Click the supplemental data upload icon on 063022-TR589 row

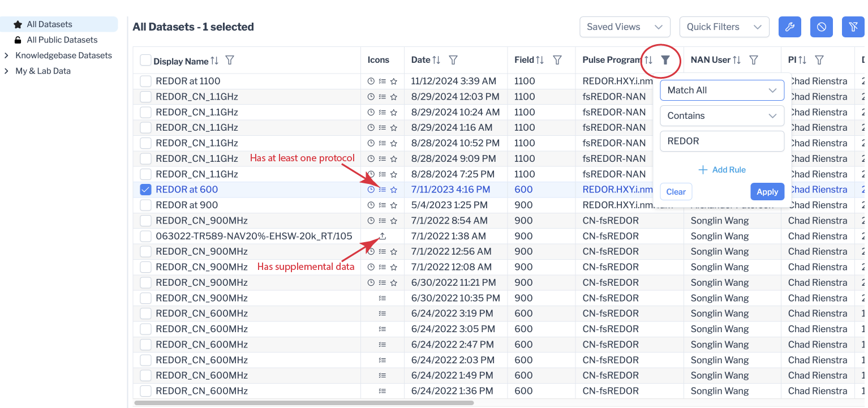click(383, 236)
